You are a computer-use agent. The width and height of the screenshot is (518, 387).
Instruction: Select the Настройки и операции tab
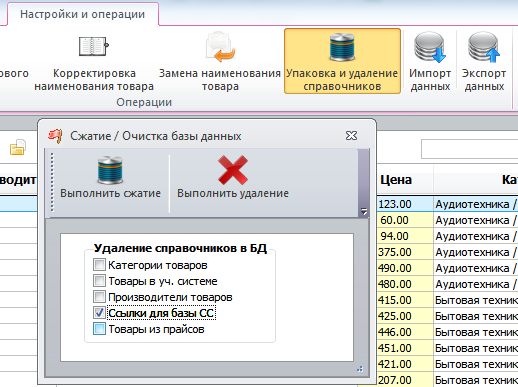82,14
